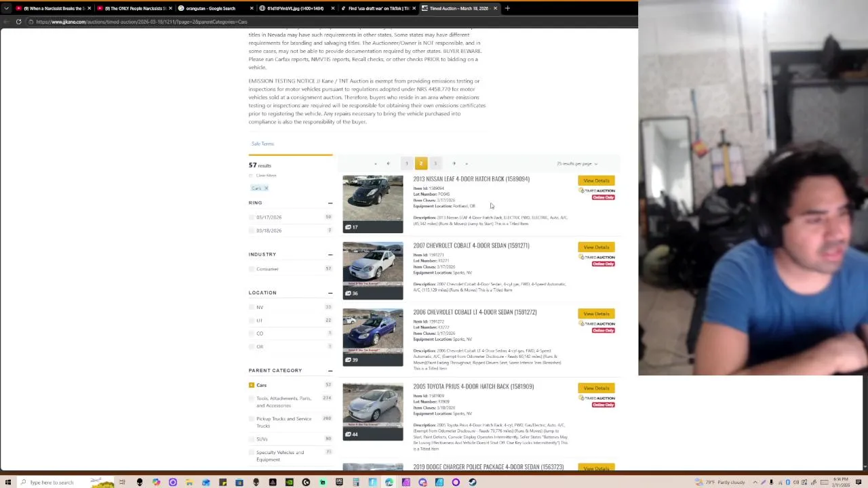This screenshot has width=868, height=488.
Task: Toggle the 03/18/2026 ring filter
Action: click(252, 230)
